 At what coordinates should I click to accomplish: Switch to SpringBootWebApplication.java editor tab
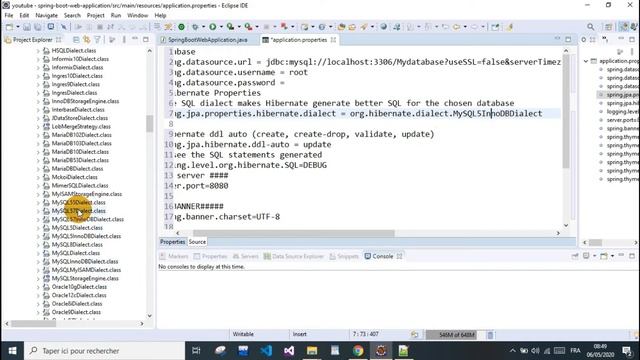pyautogui.click(x=208, y=40)
